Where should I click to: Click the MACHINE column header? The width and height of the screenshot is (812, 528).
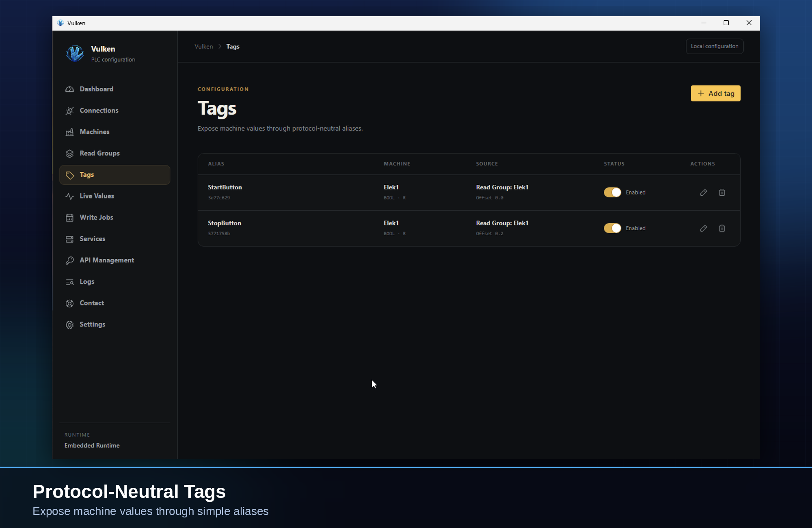[397, 164]
